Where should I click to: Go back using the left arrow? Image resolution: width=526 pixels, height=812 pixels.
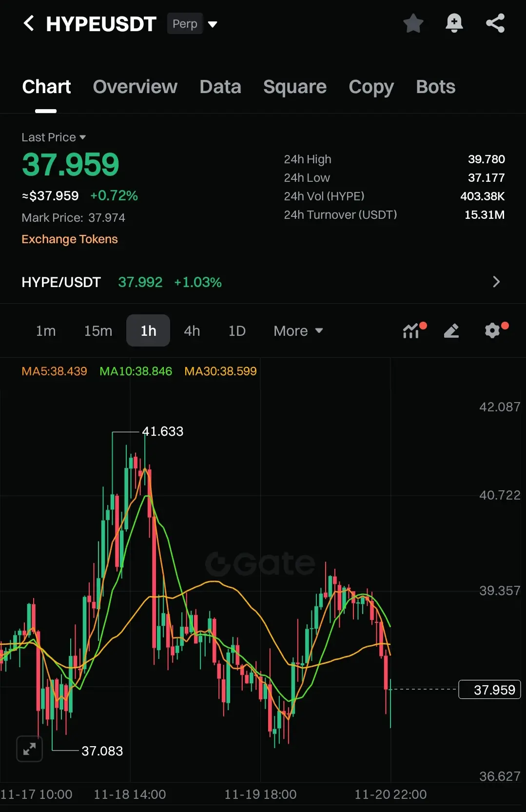tap(29, 23)
